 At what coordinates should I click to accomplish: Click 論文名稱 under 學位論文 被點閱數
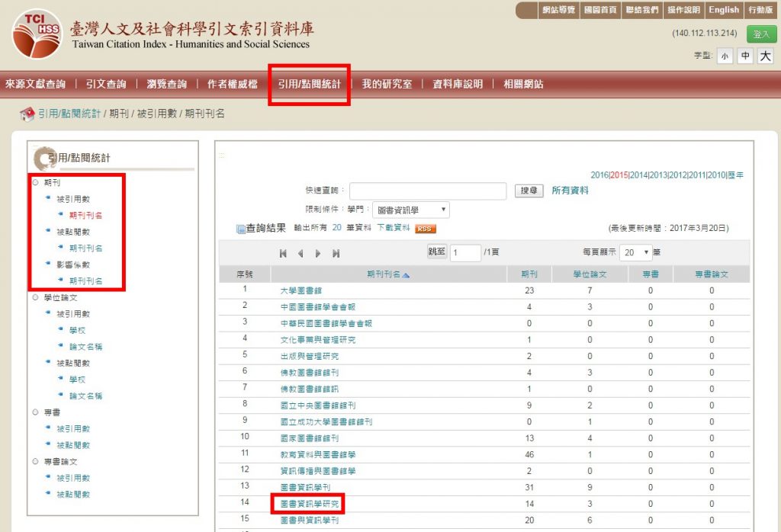[x=85, y=396]
